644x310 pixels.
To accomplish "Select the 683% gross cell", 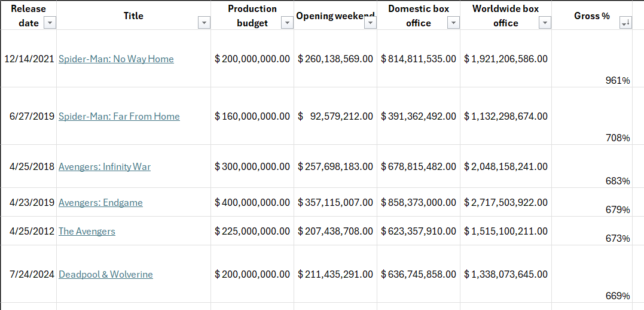I will [592, 166].
